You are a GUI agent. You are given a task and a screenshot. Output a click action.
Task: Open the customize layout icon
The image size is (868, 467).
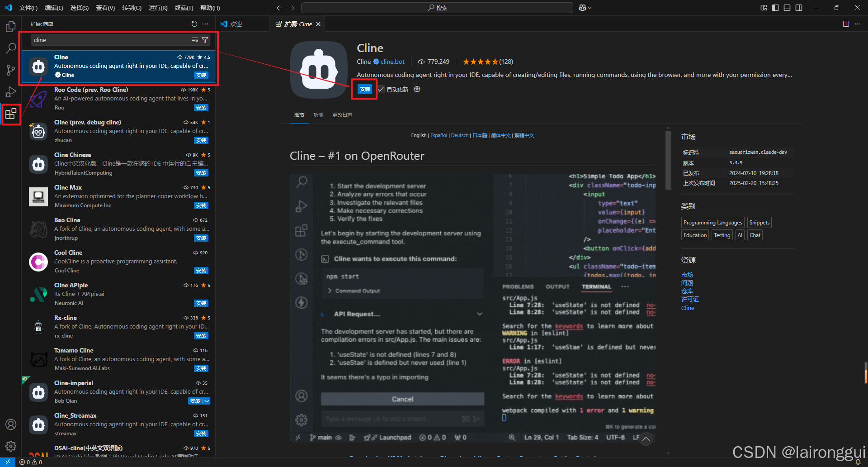[x=764, y=8]
